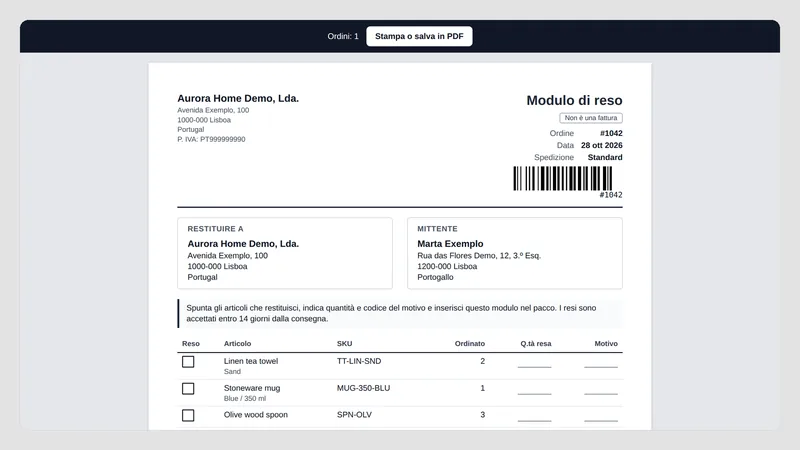Viewport: 800px width, 450px height.
Task: Mark Olive wood spoon for return
Action: pyautogui.click(x=188, y=415)
